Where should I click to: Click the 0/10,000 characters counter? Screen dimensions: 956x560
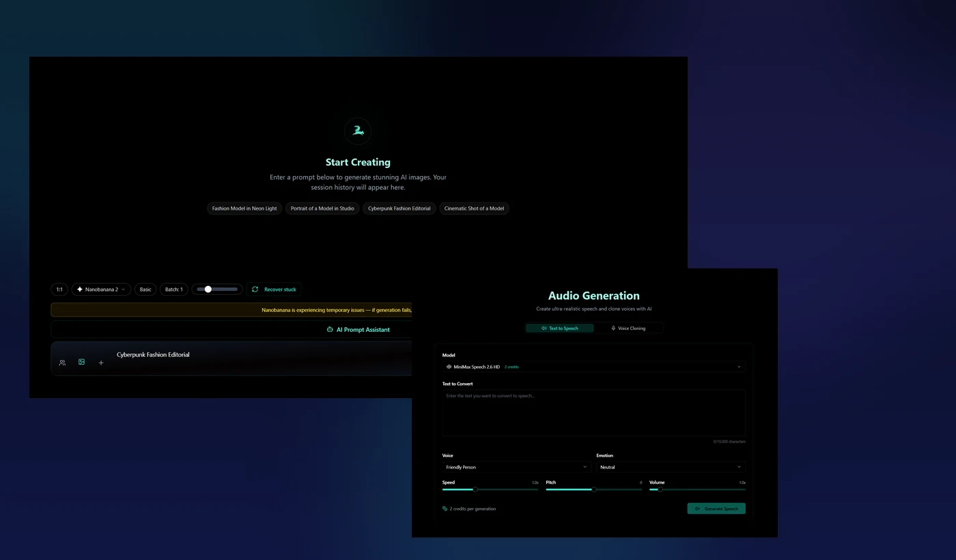729,442
